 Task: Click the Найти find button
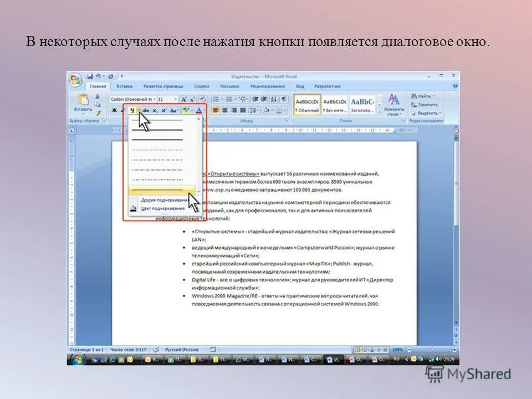coord(423,96)
